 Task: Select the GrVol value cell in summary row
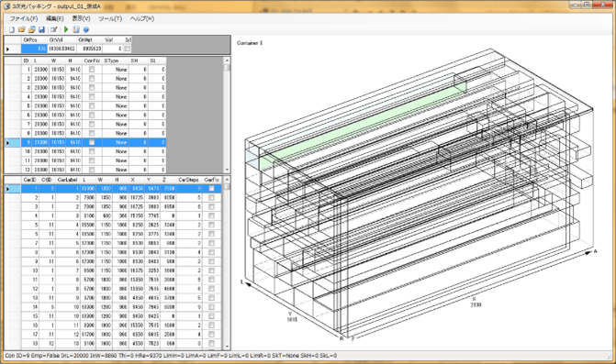point(62,49)
